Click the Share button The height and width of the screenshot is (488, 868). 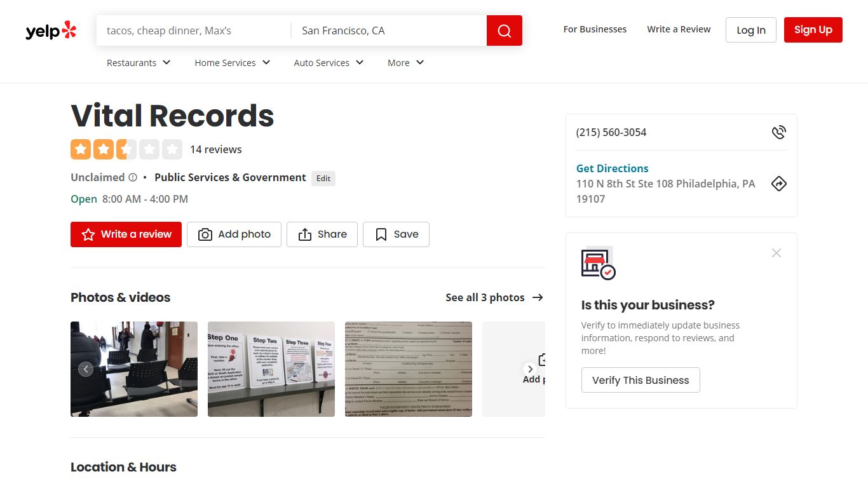tap(322, 234)
